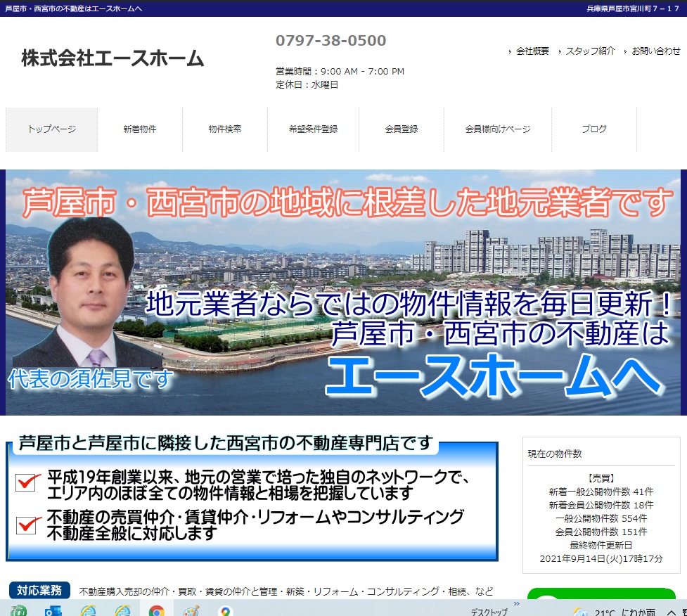Open the Paint palette taskbar icon
The width and height of the screenshot is (687, 616).
tap(191, 611)
